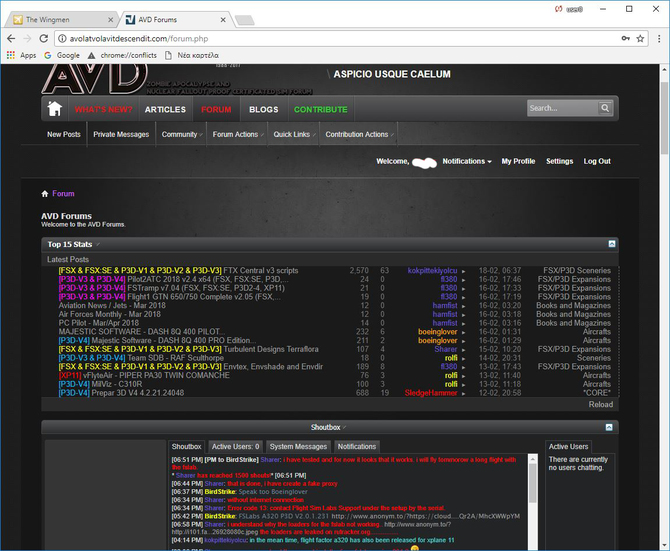This screenshot has height=551, width=670.
Task: Open Pilot2ATC 2018 v2.4 x64 thread
Action: (208, 279)
